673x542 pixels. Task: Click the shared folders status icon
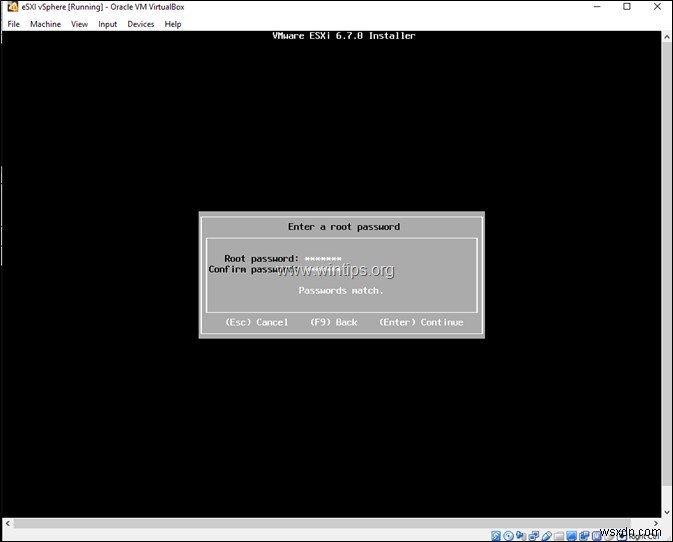tap(559, 536)
